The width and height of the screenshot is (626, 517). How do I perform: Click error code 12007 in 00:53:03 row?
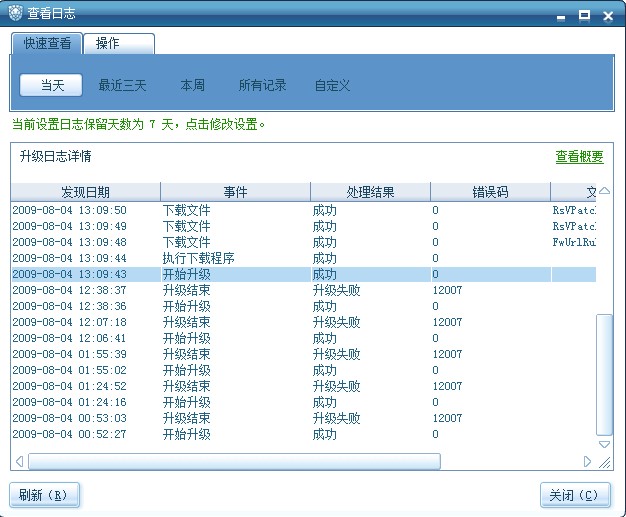(447, 418)
